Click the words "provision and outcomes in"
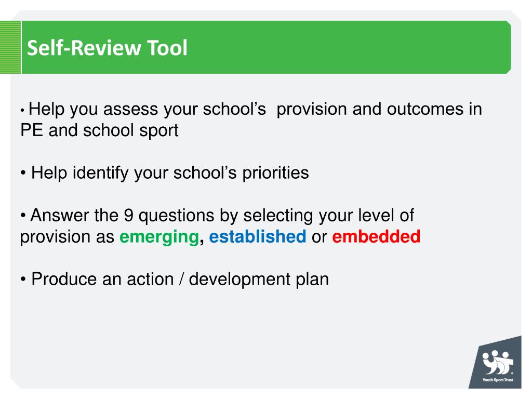Viewport: 532px width, 399px height. pyautogui.click(x=379, y=109)
